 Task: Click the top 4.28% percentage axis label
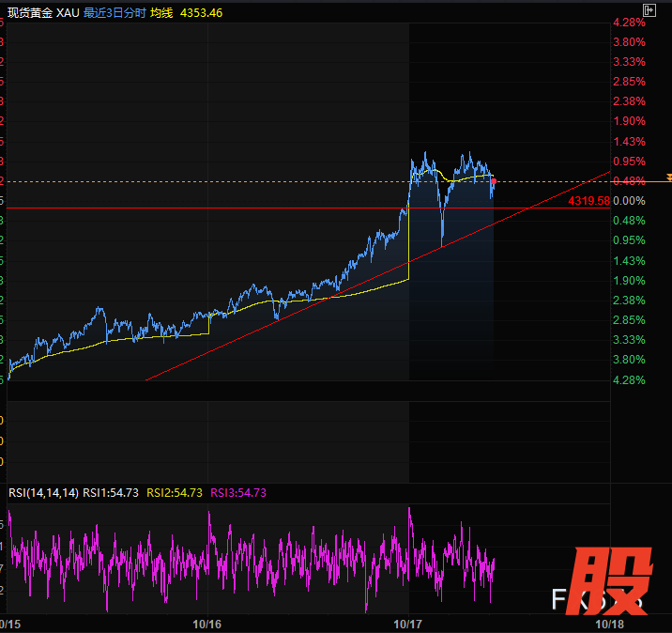pos(628,22)
